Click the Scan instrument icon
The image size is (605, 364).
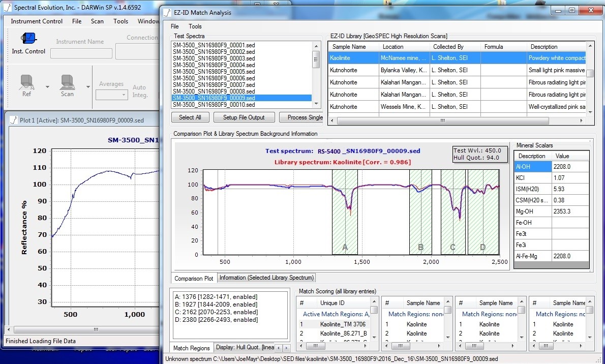[67, 82]
